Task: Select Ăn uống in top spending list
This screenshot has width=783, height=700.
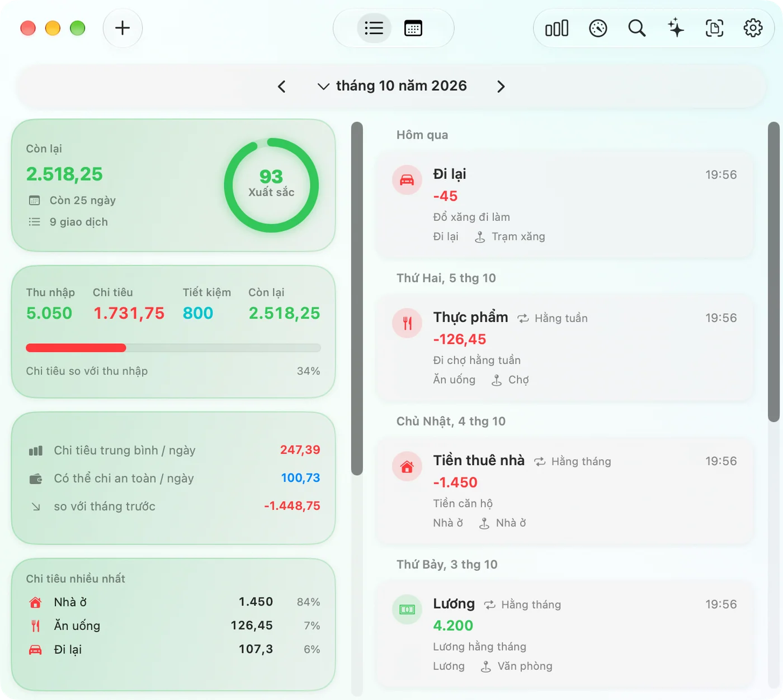Action: (x=173, y=626)
